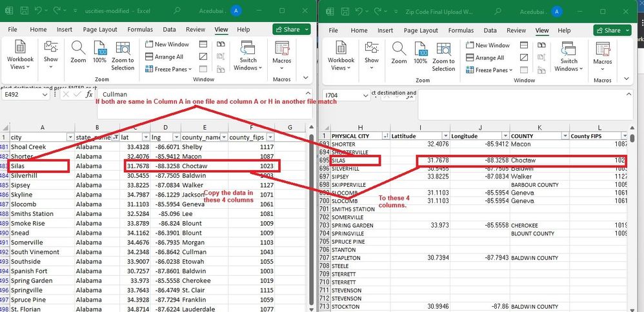644x312 pixels.
Task: Open Switch Windows in left window
Action: tap(248, 55)
